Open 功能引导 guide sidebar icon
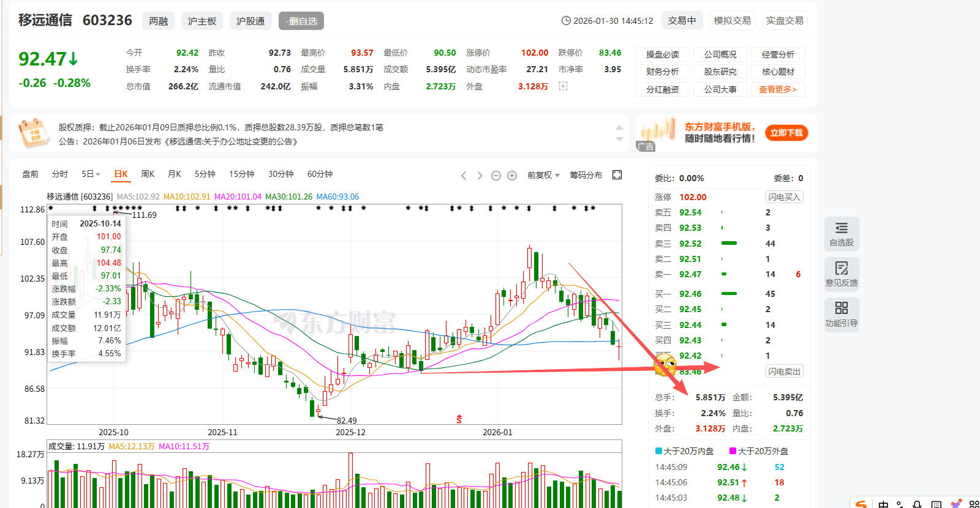Screen dimensions: 980x508 coord(842,314)
